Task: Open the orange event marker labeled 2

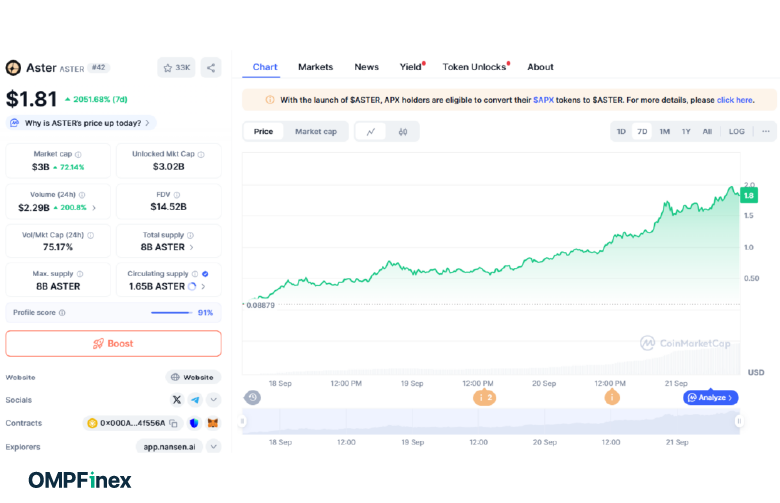Action: tap(485, 397)
